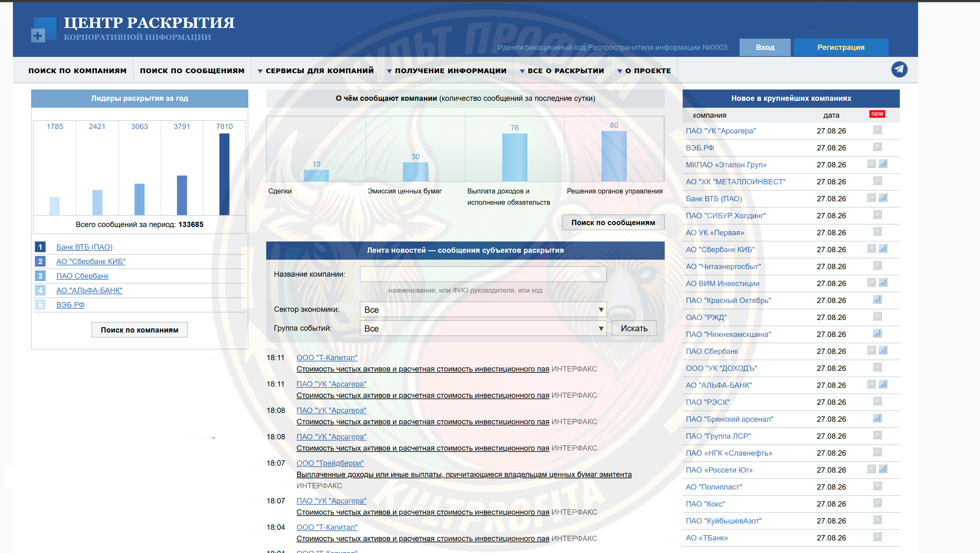Open Поиск по сообщениям in the navigation bar

tap(192, 71)
